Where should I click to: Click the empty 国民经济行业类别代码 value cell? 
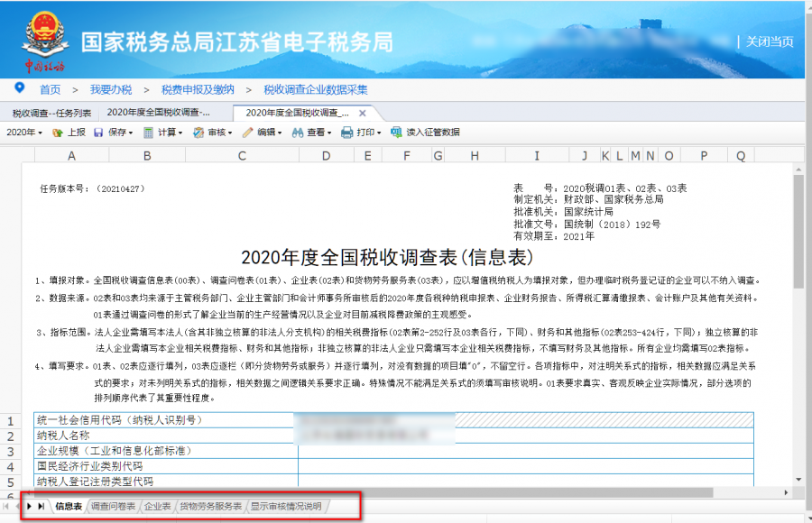[x=526, y=466]
